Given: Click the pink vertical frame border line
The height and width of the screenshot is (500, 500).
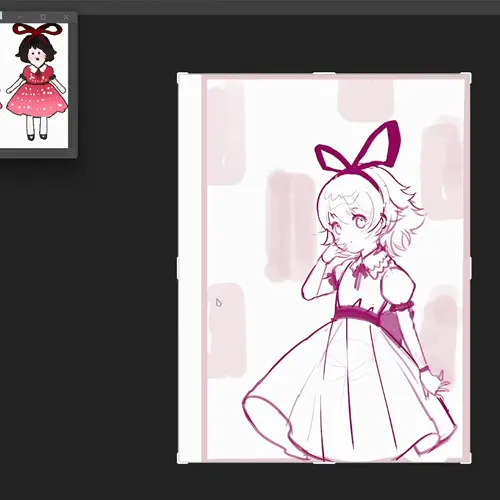Looking at the screenshot, I should pyautogui.click(x=204, y=268).
